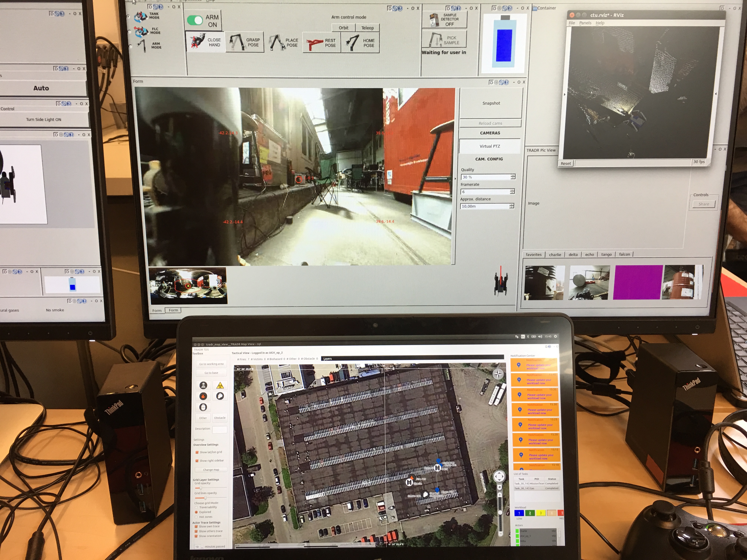747x560 pixels.
Task: Click the Snapshot button
Action: click(491, 103)
